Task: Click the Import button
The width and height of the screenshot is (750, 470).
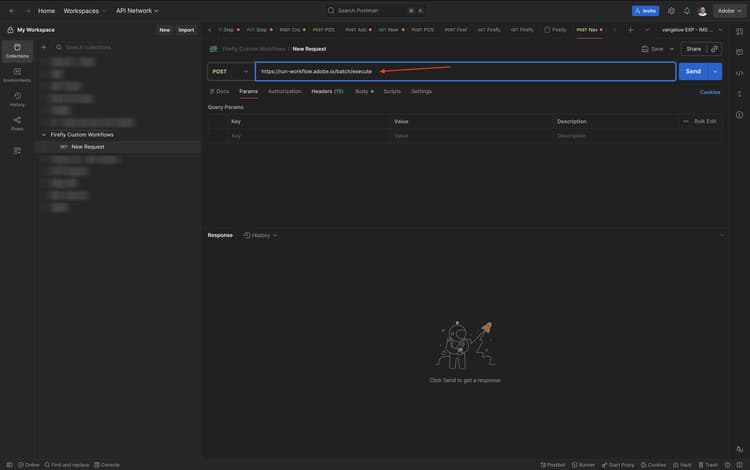Action: click(x=186, y=30)
